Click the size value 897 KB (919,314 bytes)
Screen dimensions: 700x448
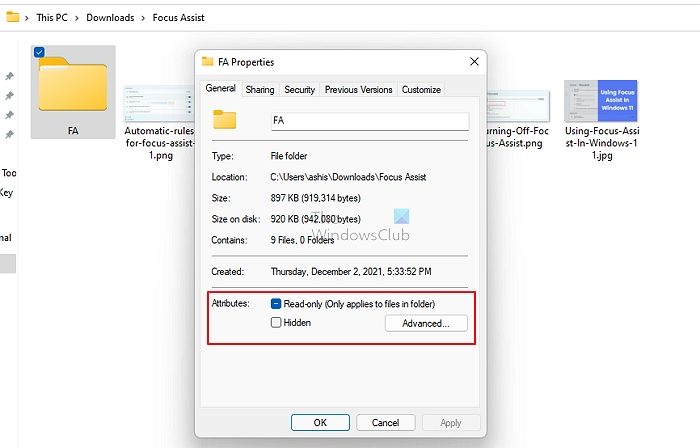pyautogui.click(x=316, y=198)
